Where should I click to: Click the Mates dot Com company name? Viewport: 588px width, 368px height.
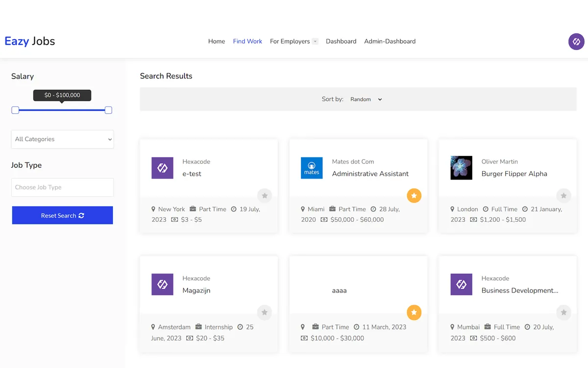click(x=353, y=161)
